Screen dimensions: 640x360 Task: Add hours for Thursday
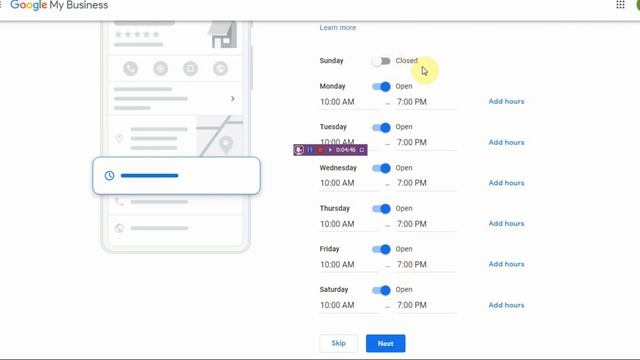coord(506,223)
